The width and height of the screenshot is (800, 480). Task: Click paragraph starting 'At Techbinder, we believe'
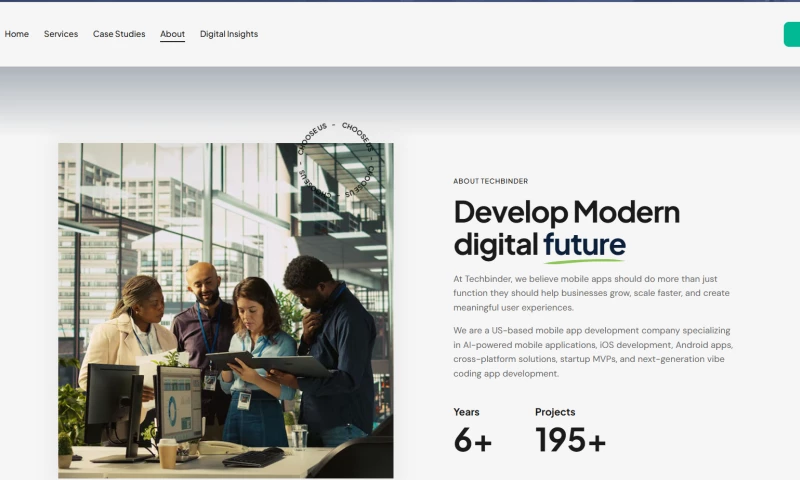point(592,293)
